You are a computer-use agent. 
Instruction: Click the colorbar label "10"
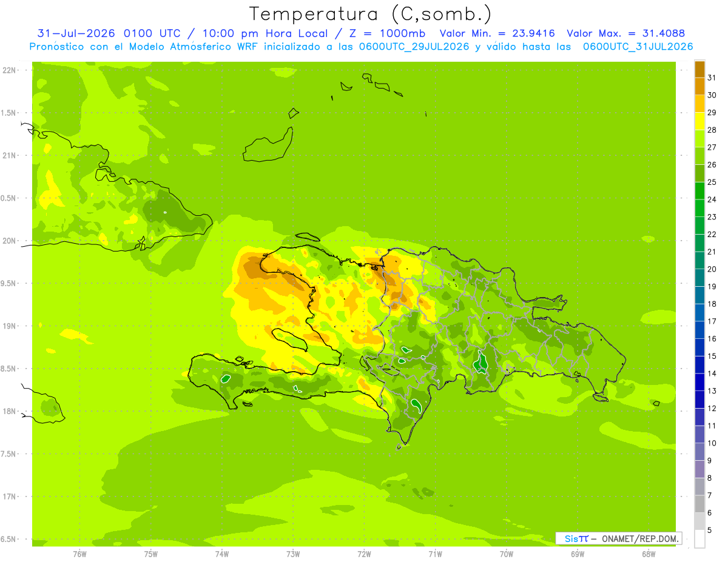[712, 443]
